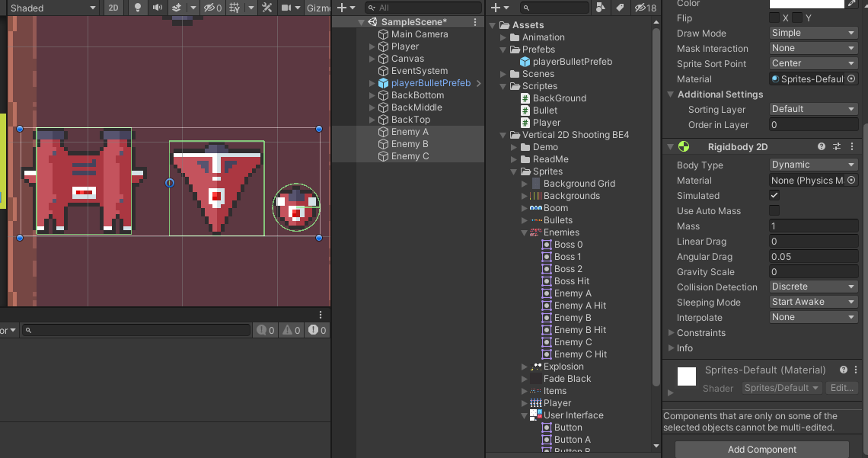This screenshot has height=458, width=868.
Task: Open Sprite Sort Point dropdown
Action: [x=814, y=63]
